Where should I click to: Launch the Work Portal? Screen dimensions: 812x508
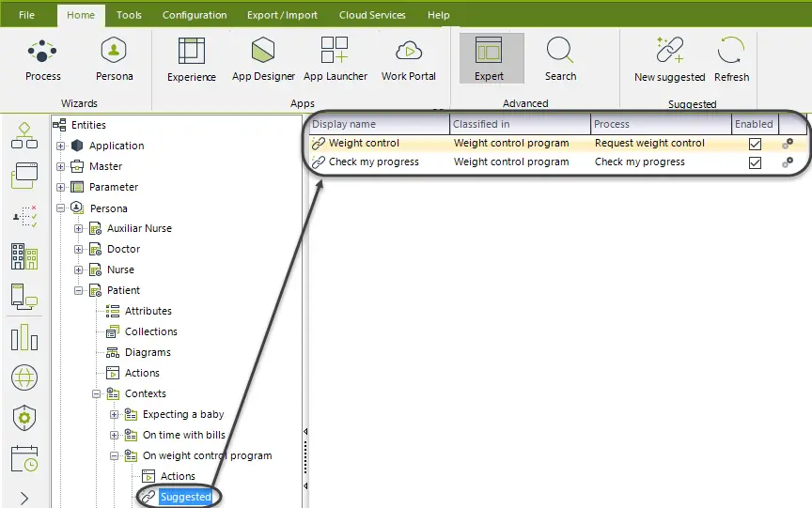pos(408,60)
